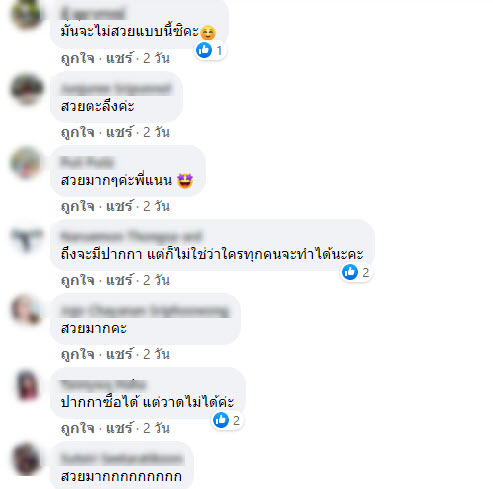Open the 2 วัน timestamp under the ปากกาซื้อได้ comment
The image size is (493, 489).
[x=156, y=428]
